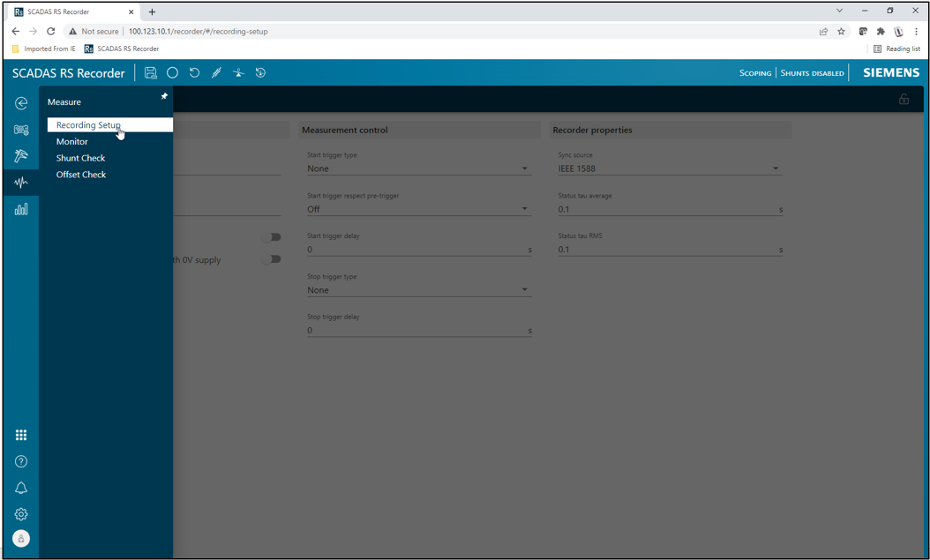930x560 pixels.
Task: Click the pin icon in Measure panel
Action: point(164,96)
